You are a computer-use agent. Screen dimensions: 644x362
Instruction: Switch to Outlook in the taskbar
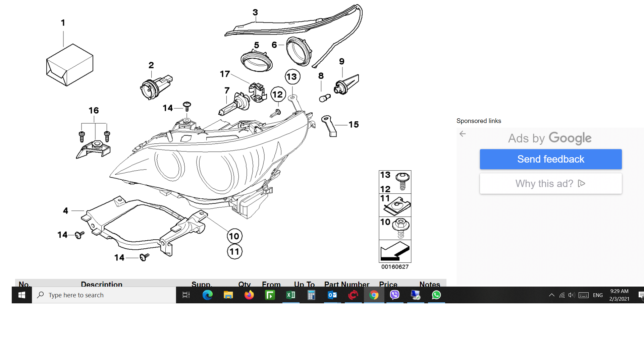332,295
